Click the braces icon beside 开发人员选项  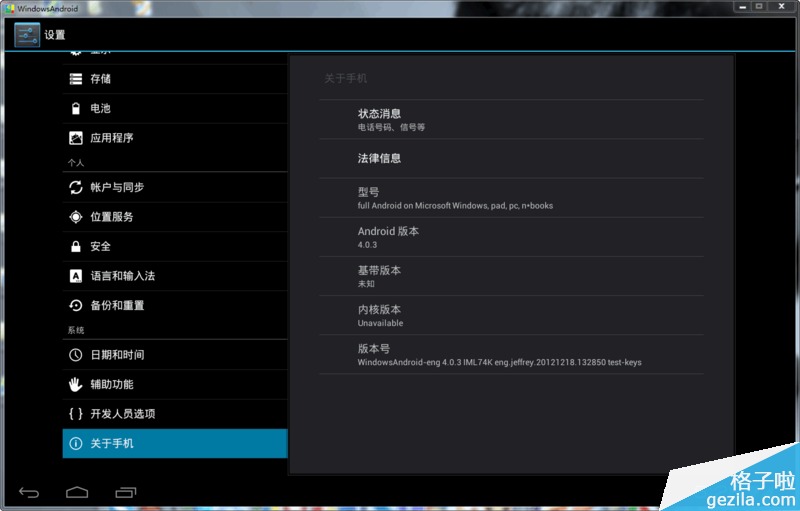(76, 414)
